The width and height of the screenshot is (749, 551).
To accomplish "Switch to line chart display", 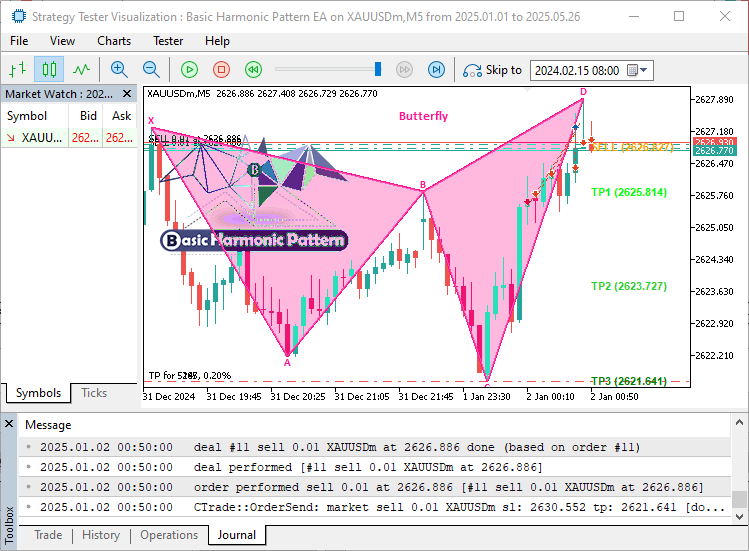I will (81, 69).
